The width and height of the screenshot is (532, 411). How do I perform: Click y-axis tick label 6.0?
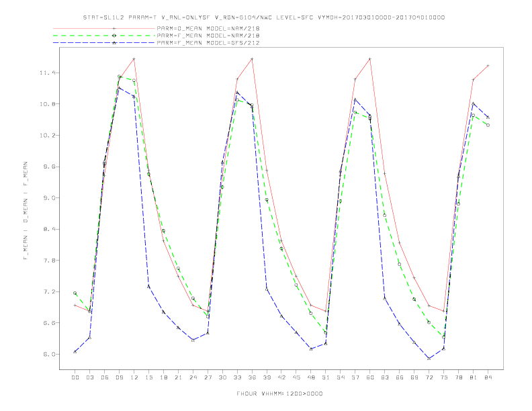48,355
